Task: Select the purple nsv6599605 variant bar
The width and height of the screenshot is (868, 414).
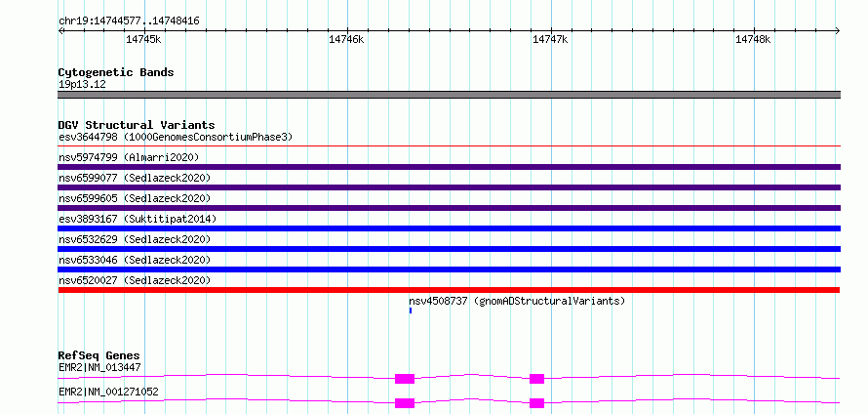Action: coord(449,208)
